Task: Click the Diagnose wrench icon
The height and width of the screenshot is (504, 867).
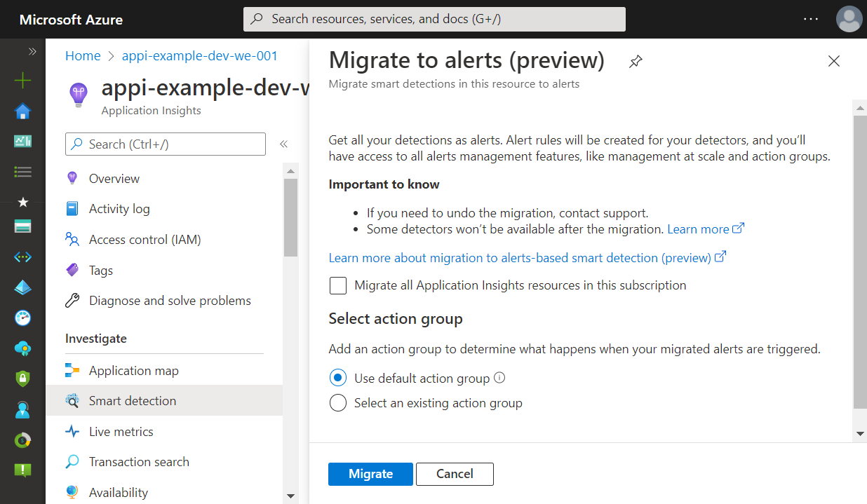Action: (x=72, y=301)
